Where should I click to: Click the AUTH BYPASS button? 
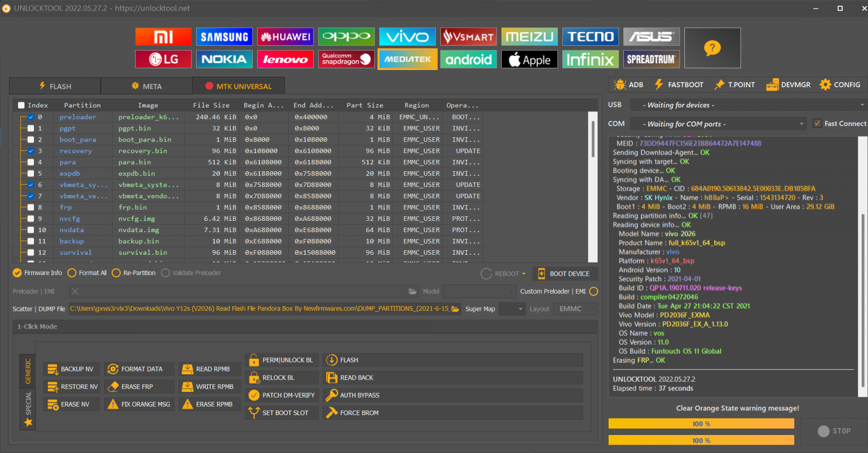pyautogui.click(x=453, y=395)
